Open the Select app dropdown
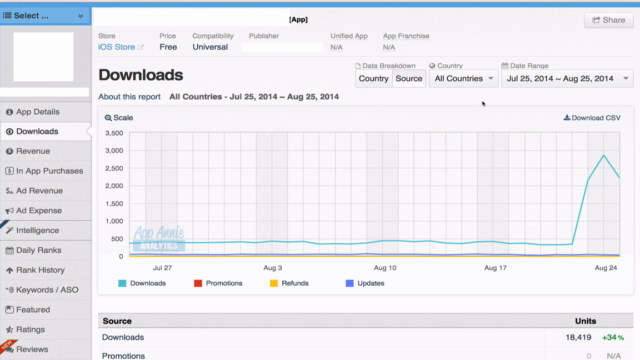This screenshot has height=360, width=640. [x=45, y=16]
